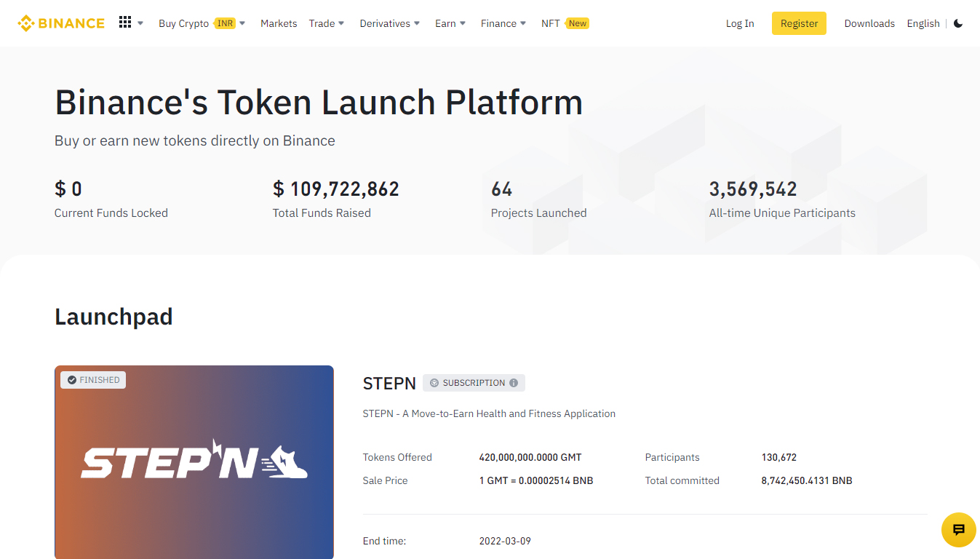Screen dimensions: 980x559
Task: Click the Total Funds Raised label
Action: 322,213
